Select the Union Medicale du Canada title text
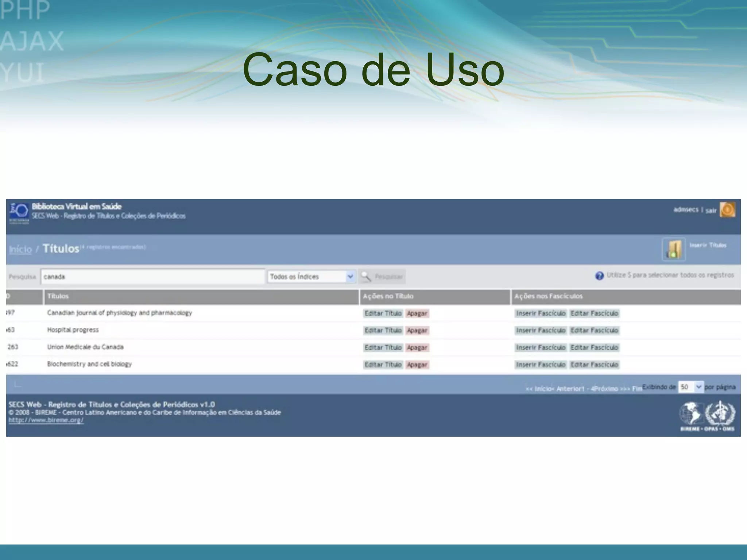Screen dimensions: 747x560 point(85,347)
